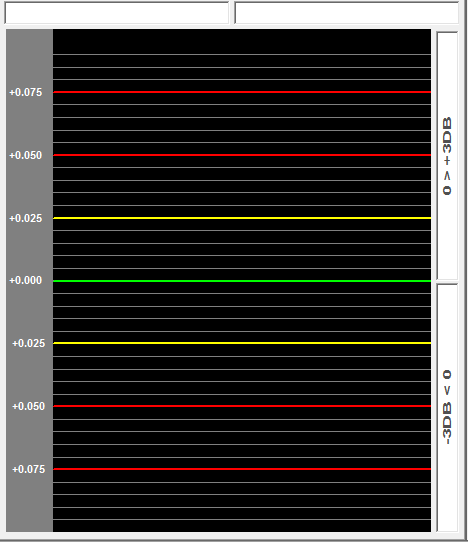The image size is (468, 542).
Task: Click the +0.000 scale label
Action: [x=26, y=280]
